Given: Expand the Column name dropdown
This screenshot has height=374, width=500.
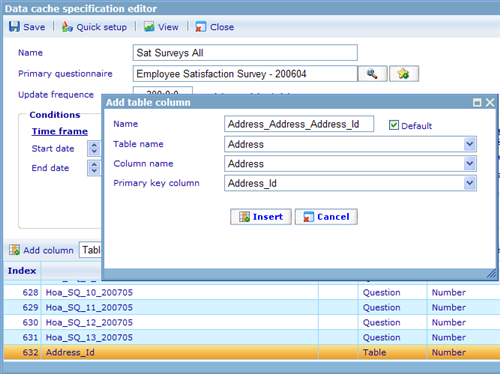Looking at the screenshot, I should point(470,163).
